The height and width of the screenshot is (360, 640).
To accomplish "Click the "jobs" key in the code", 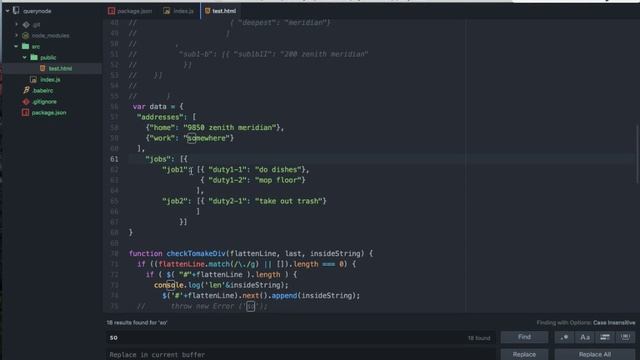I will tap(160, 159).
